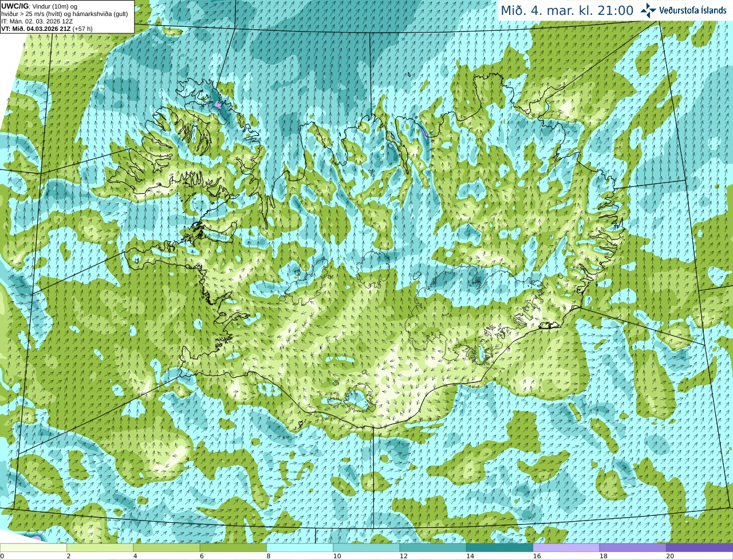Click the 'Mið. 4. mar. kl. 21:00' date header
Screen dimensions: 733x560
[567, 11]
